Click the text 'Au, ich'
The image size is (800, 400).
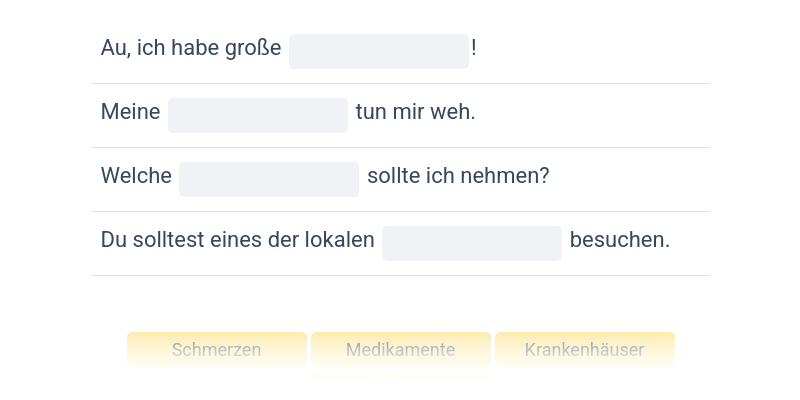point(132,48)
